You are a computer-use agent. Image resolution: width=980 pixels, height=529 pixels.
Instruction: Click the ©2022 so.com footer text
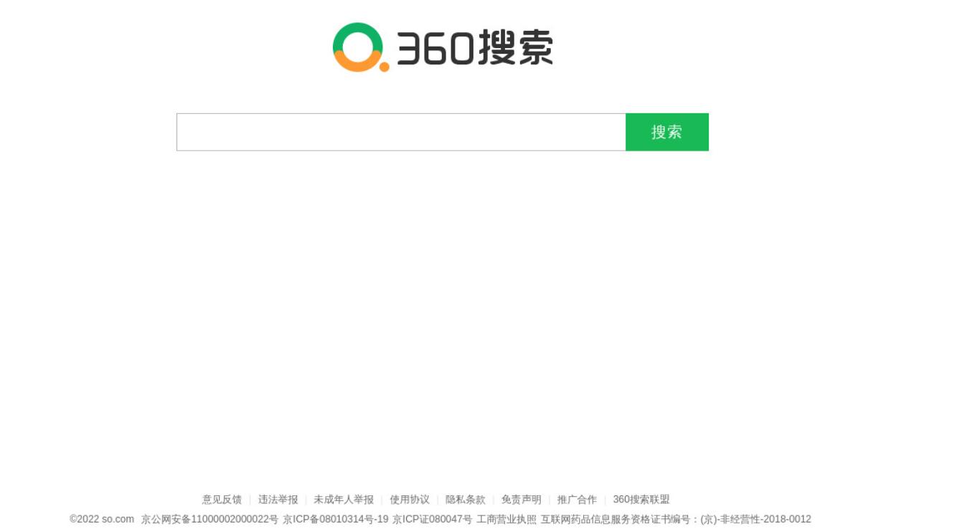click(102, 519)
